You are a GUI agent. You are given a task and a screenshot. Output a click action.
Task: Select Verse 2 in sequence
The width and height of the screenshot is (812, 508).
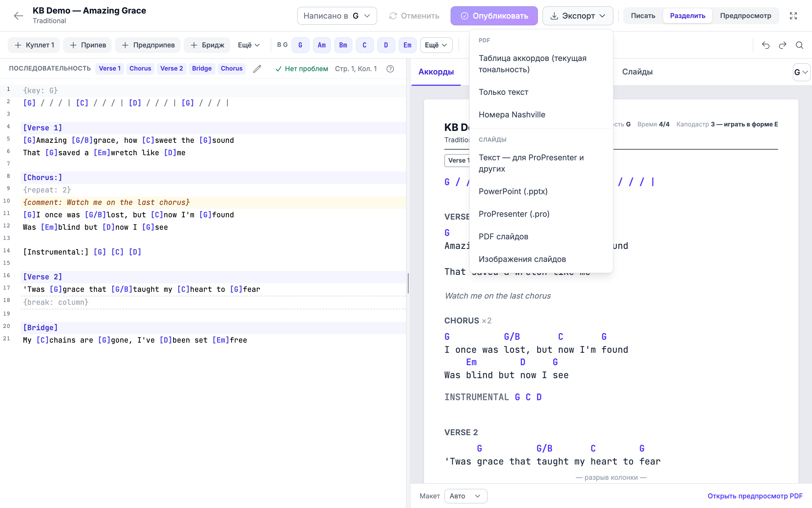point(171,69)
